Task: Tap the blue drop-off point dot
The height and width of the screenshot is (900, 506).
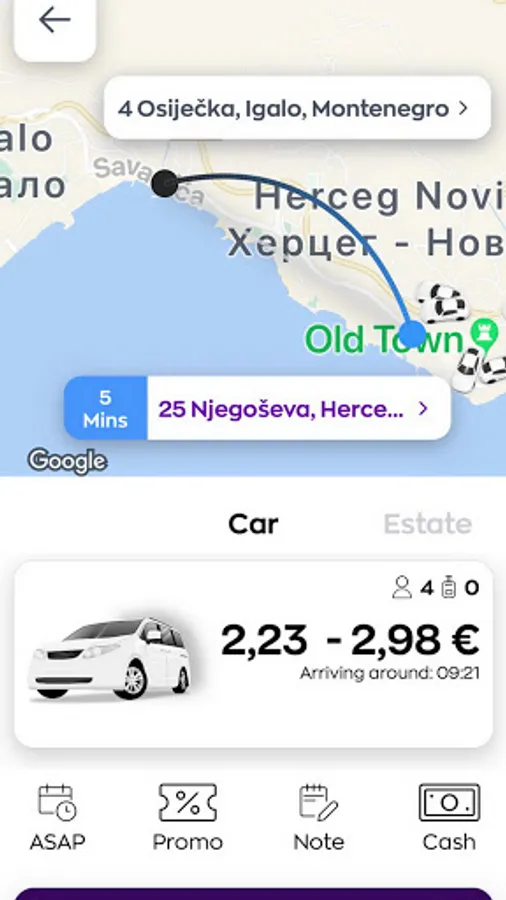Action: tap(412, 334)
